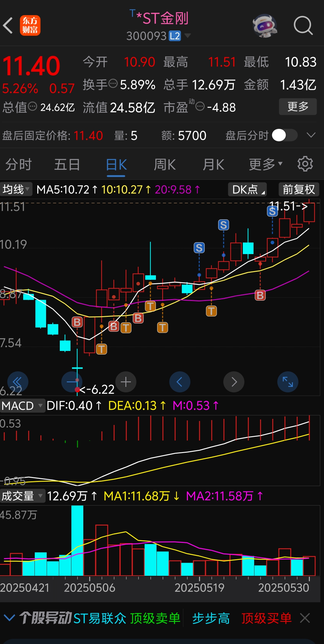Tap the topmost S sell marker near 11.51
Screen dimensions: 324x644
[272, 211]
